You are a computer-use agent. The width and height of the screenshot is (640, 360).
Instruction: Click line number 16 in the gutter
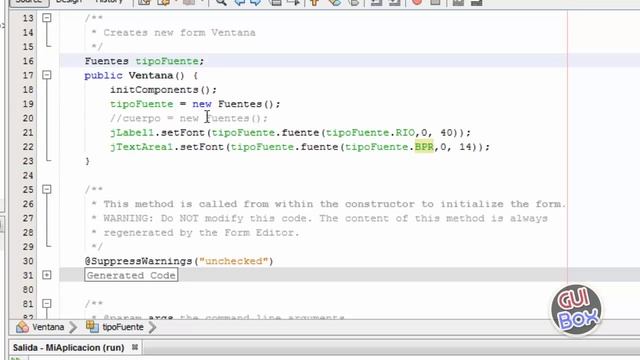tap(28, 61)
